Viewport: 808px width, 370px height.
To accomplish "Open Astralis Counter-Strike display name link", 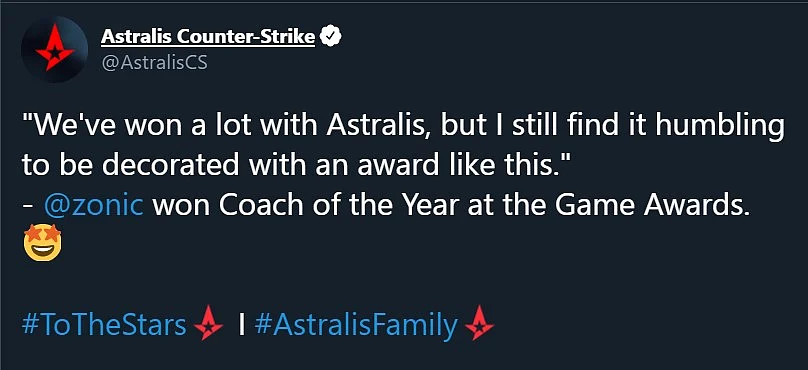I will click(x=208, y=37).
